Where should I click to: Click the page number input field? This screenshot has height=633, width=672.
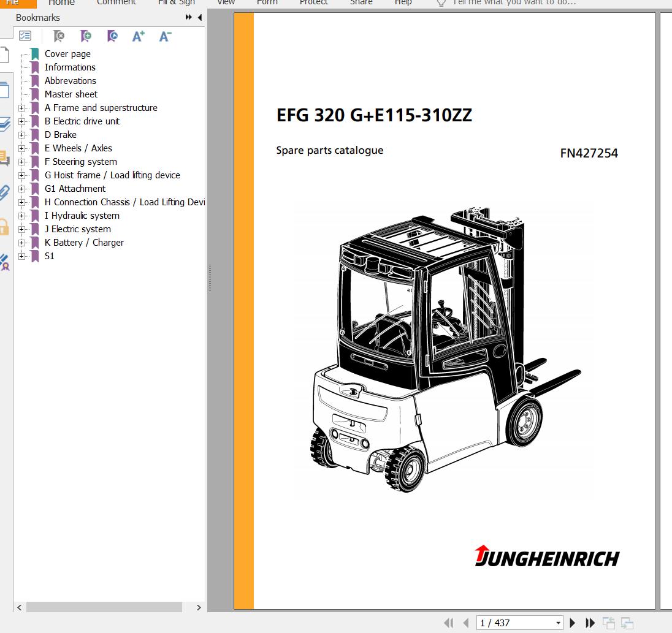click(516, 623)
